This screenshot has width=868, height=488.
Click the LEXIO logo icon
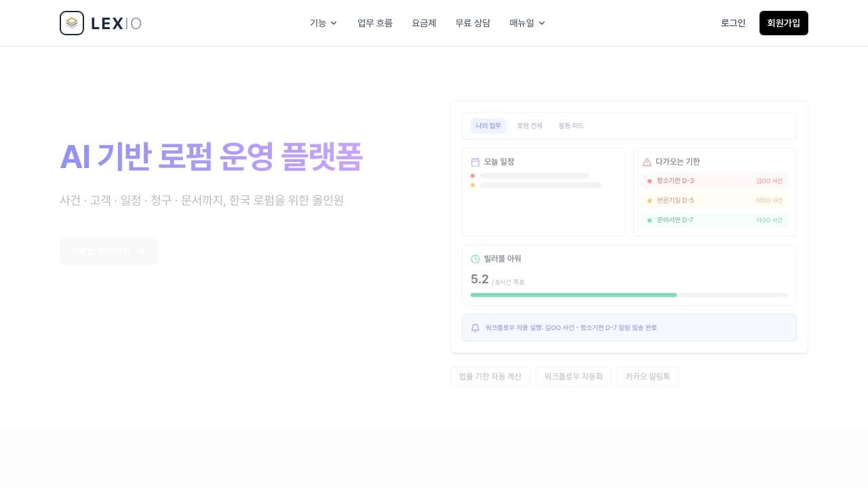(71, 22)
